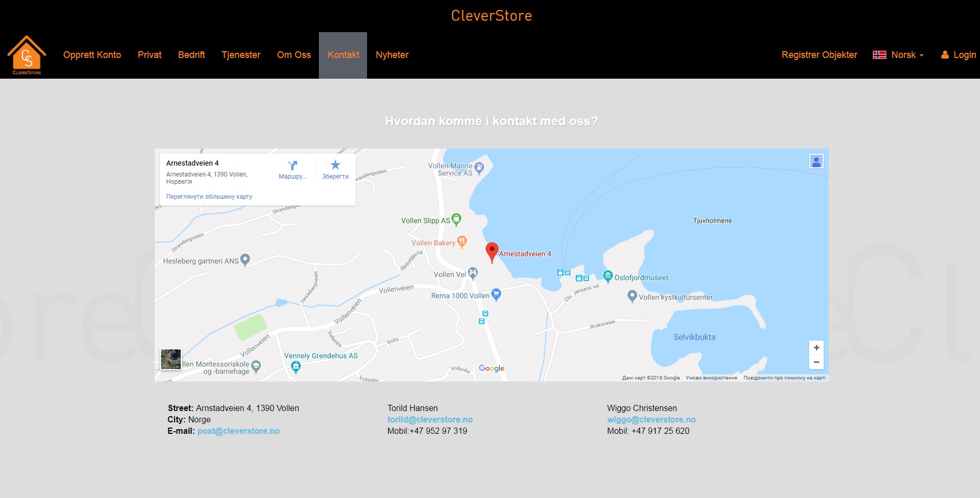
Task: Click the Tjuvholmene map label
Action: pos(712,221)
